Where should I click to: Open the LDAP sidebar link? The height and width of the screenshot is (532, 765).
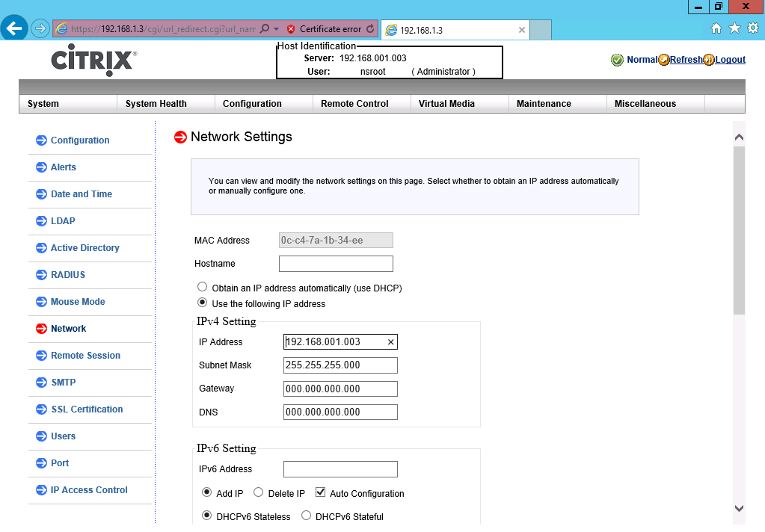click(63, 221)
